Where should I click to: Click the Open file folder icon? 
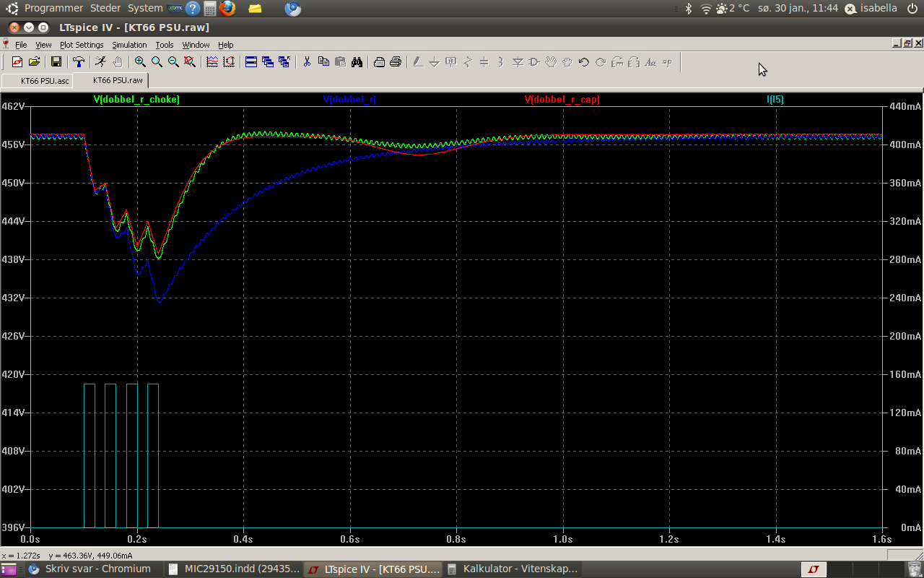coord(34,62)
